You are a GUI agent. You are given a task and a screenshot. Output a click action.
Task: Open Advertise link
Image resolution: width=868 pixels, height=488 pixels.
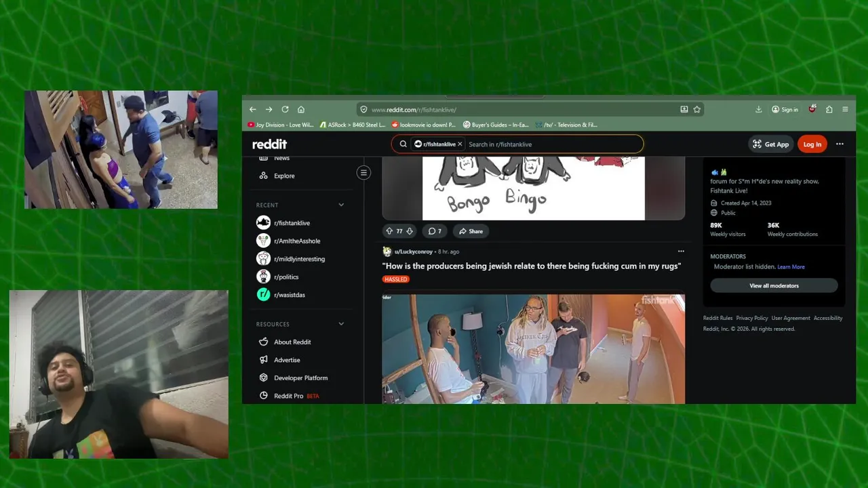click(287, 360)
